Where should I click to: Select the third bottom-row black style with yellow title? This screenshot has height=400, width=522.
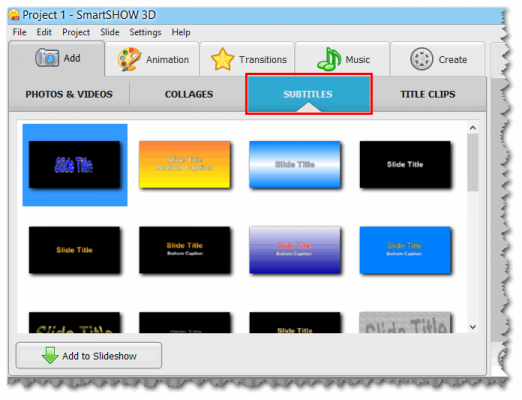(295, 323)
